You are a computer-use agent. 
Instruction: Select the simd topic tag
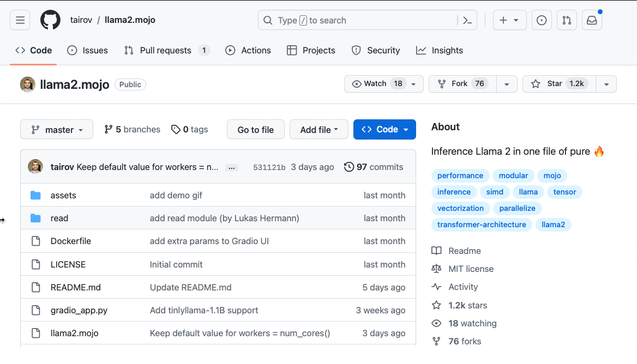[x=495, y=192]
